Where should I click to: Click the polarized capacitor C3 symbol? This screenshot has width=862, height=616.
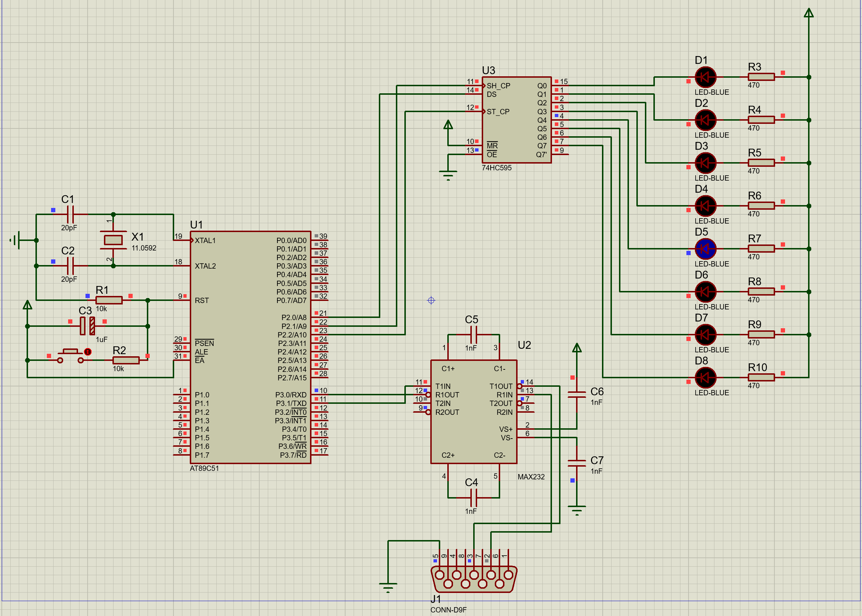tap(88, 326)
